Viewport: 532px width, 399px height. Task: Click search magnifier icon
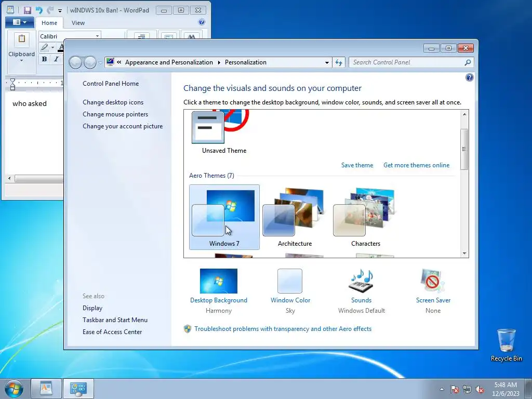point(468,62)
